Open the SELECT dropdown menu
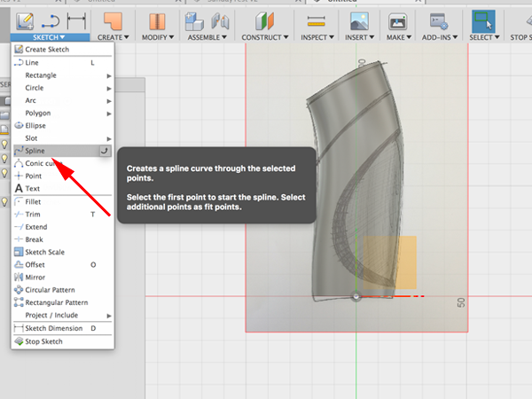The width and height of the screenshot is (532, 399). [484, 37]
